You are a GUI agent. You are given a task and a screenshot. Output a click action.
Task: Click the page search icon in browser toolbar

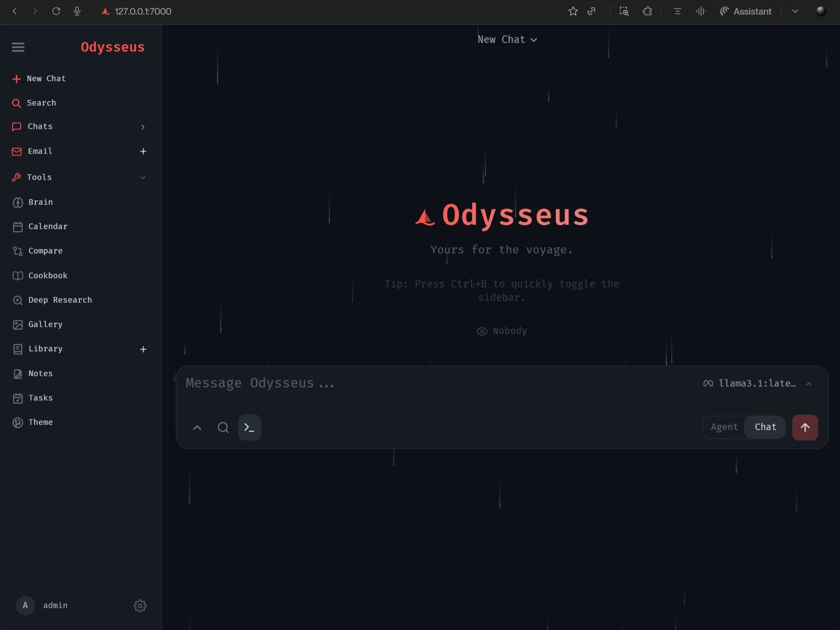click(x=624, y=11)
